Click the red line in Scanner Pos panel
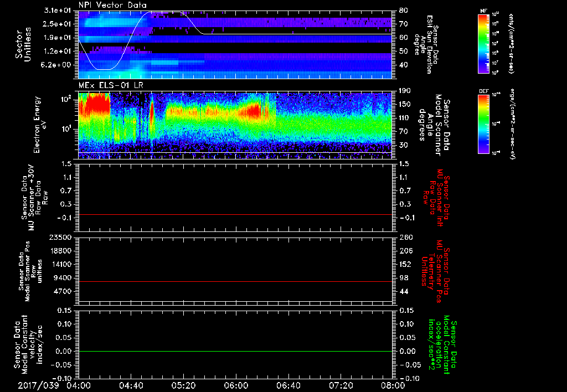The height and width of the screenshot is (392, 567). click(x=235, y=281)
